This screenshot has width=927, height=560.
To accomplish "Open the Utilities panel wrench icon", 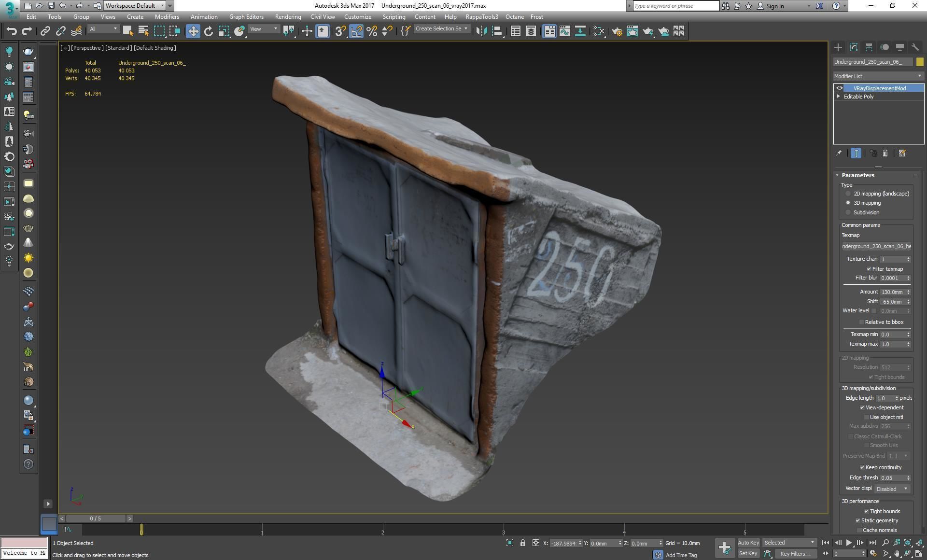I will (915, 47).
